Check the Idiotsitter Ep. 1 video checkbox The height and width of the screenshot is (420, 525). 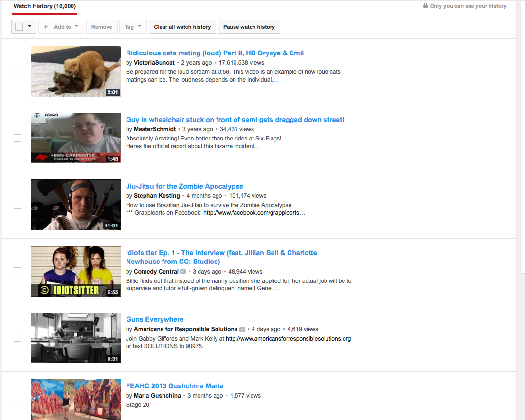click(18, 271)
